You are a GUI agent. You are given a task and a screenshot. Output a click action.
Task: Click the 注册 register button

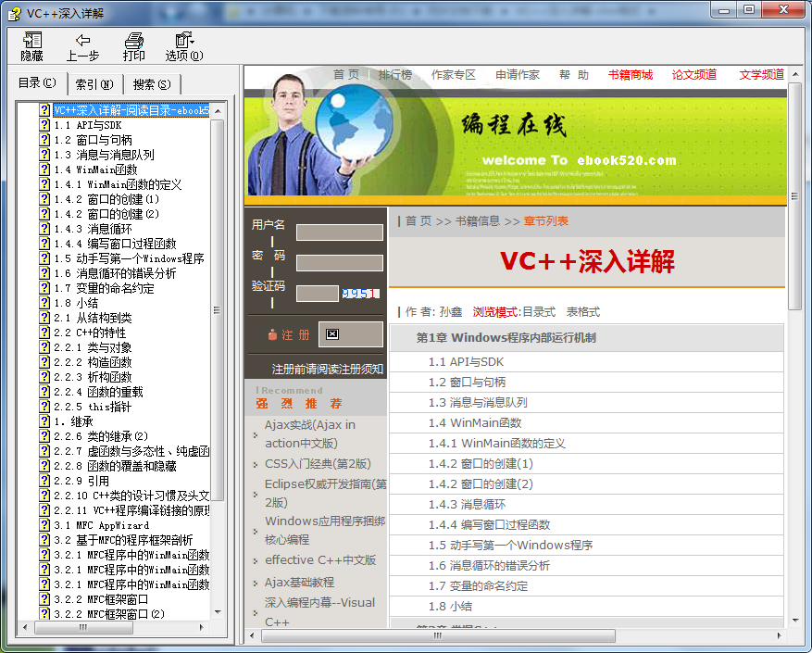(x=289, y=334)
